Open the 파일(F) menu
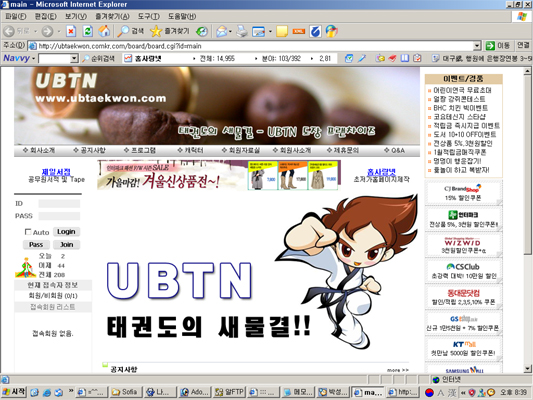Image resolution: width=533 pixels, height=400 pixels. click(16, 16)
